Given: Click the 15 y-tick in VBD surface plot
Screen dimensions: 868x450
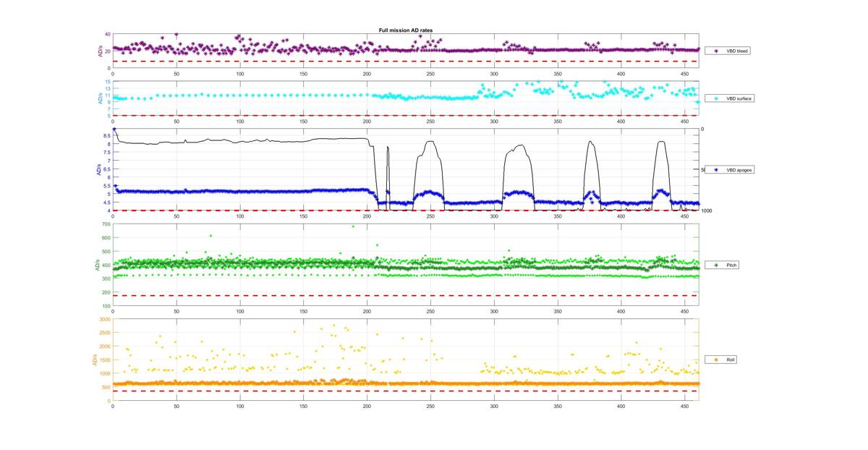Looking at the screenshot, I should pos(107,82).
